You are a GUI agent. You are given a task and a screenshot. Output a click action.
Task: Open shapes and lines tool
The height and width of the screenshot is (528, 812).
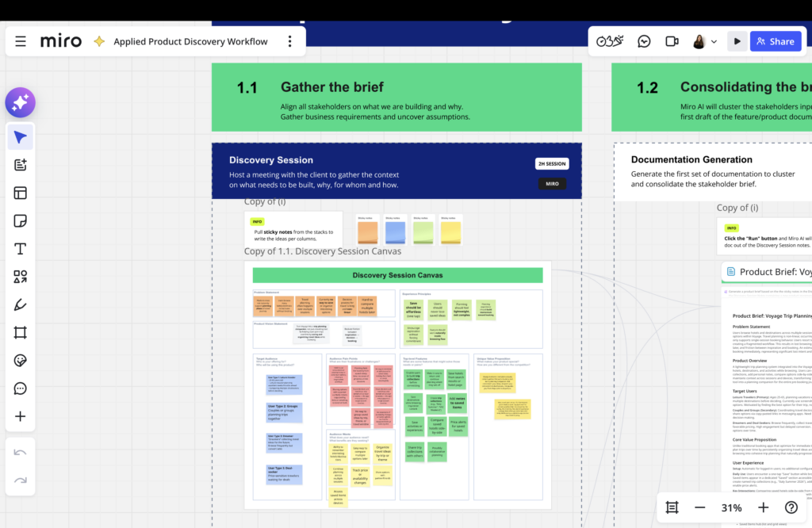click(x=20, y=277)
